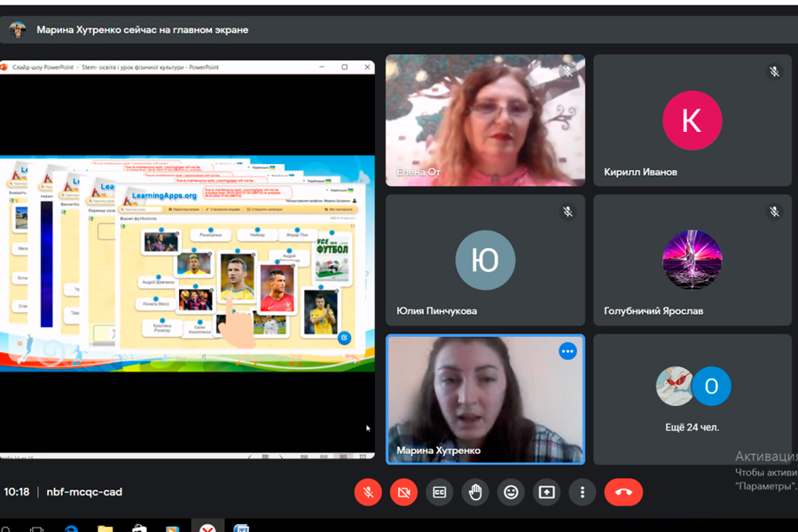Select the Андрій Шевченко name card

[159, 282]
